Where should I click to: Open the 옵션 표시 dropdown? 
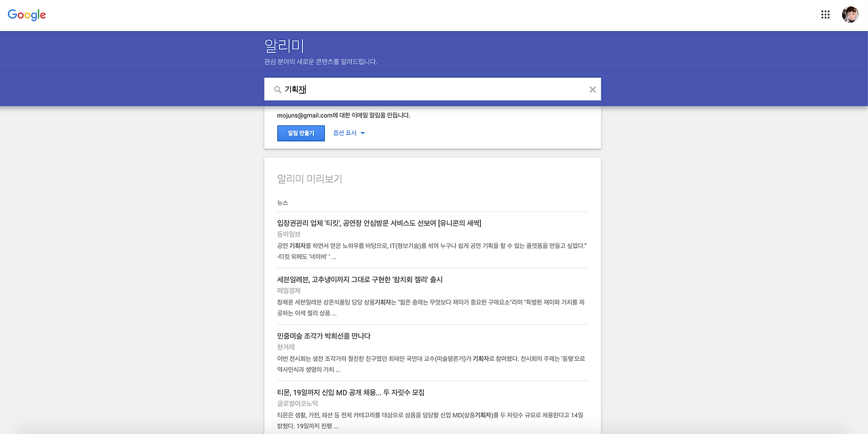click(x=346, y=133)
